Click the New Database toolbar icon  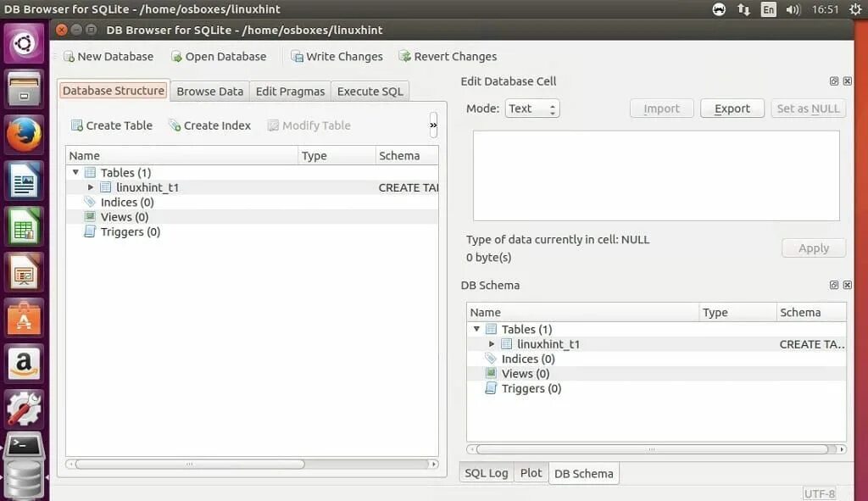click(69, 57)
